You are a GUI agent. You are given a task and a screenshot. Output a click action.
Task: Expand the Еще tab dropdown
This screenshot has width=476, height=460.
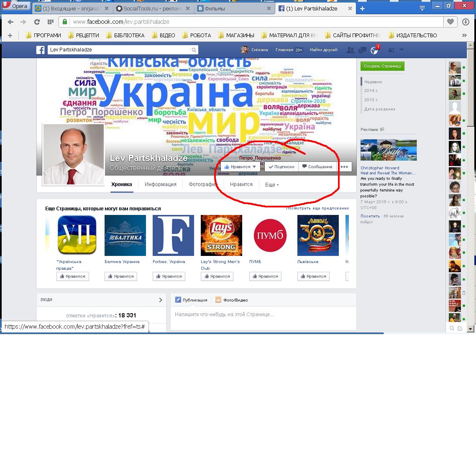point(272,184)
